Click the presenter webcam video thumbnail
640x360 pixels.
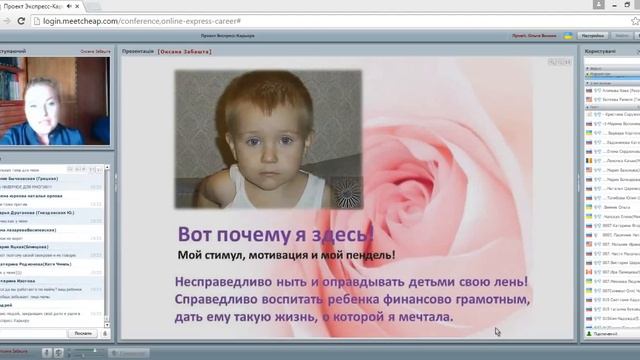point(55,101)
